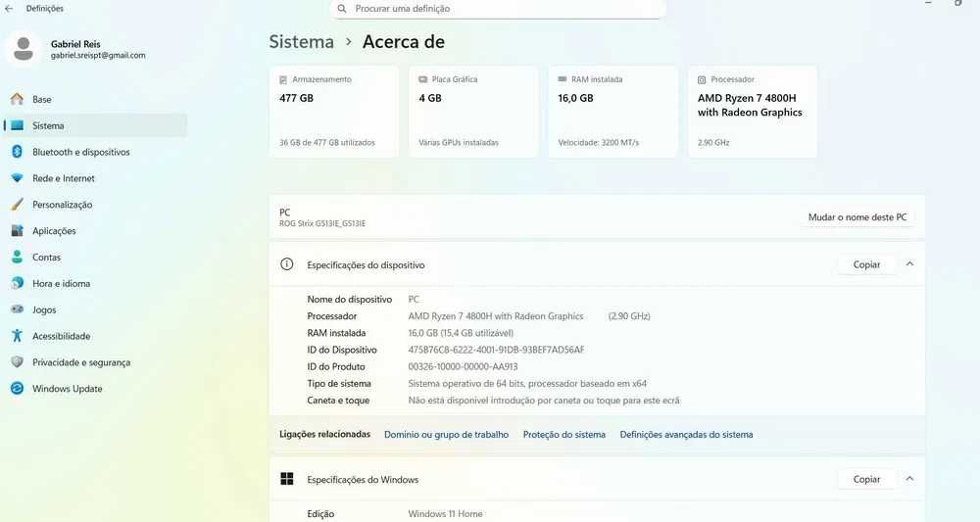This screenshot has width=980, height=522.
Task: Open Jogos settings
Action: pyautogui.click(x=95, y=309)
